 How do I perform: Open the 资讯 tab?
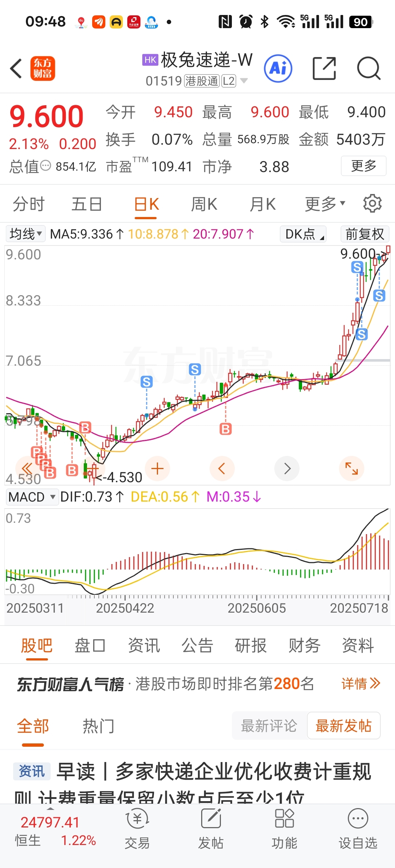point(144,646)
